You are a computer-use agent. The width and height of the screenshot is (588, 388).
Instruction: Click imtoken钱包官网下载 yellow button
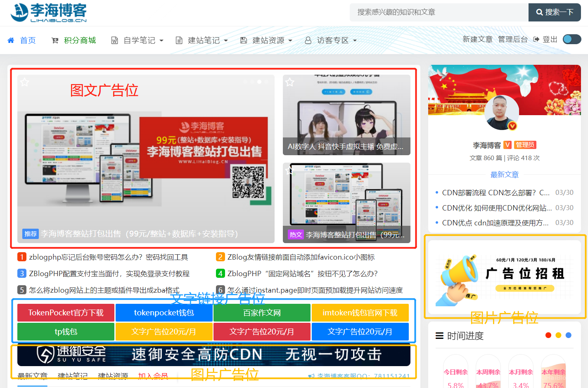(360, 312)
